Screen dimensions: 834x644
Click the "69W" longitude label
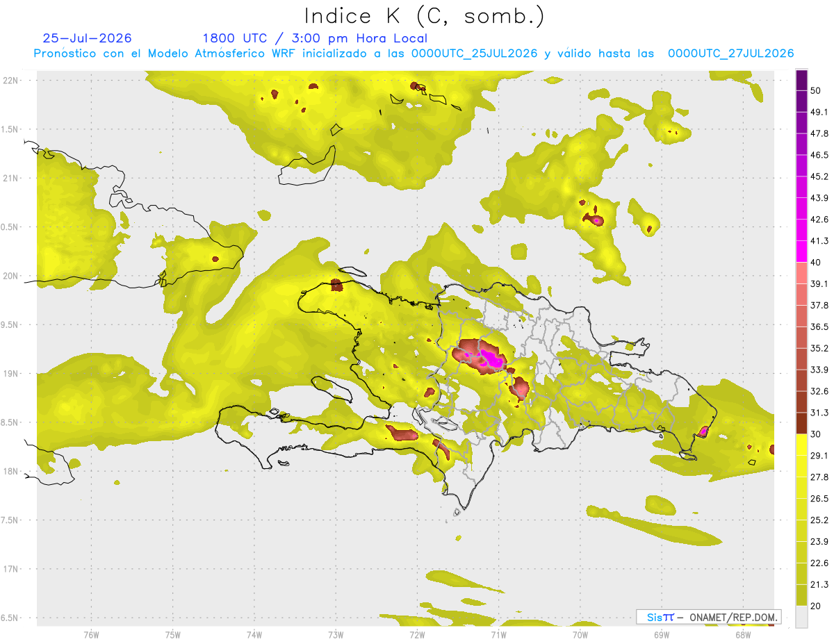(661, 635)
